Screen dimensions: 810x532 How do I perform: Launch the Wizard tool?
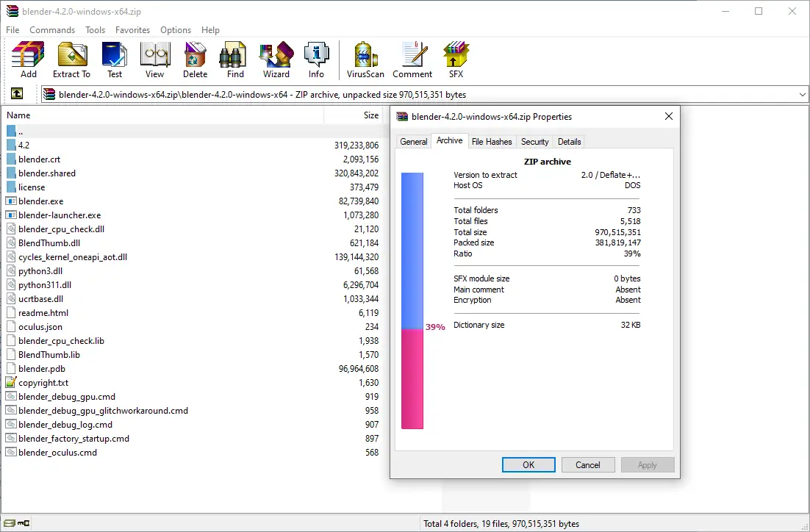click(276, 60)
